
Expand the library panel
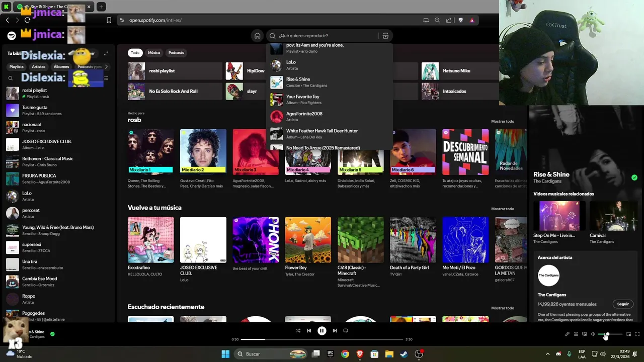(106, 53)
